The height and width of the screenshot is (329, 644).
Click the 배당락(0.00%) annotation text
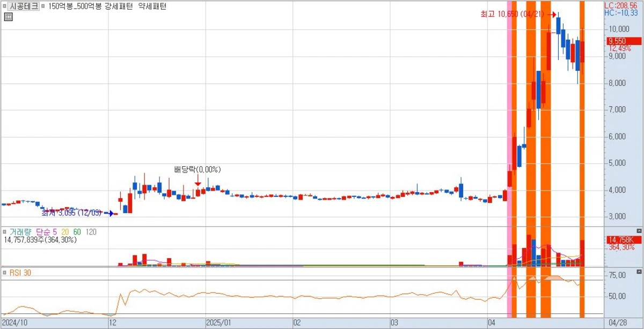(x=197, y=169)
